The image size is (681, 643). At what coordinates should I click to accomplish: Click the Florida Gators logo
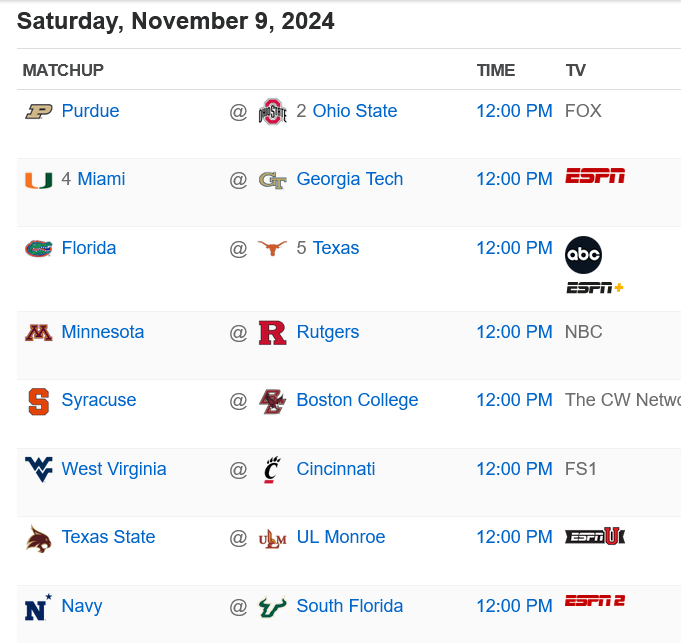pyautogui.click(x=39, y=248)
